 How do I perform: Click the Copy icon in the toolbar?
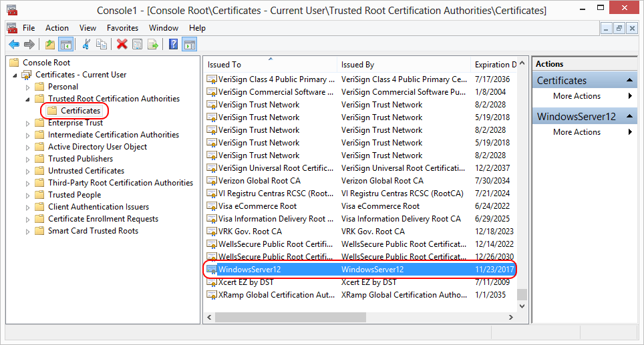point(102,45)
